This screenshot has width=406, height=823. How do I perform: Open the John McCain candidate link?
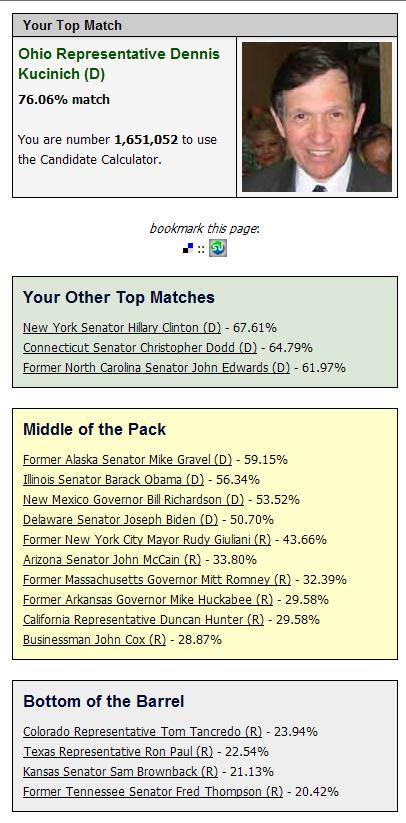[x=112, y=560]
